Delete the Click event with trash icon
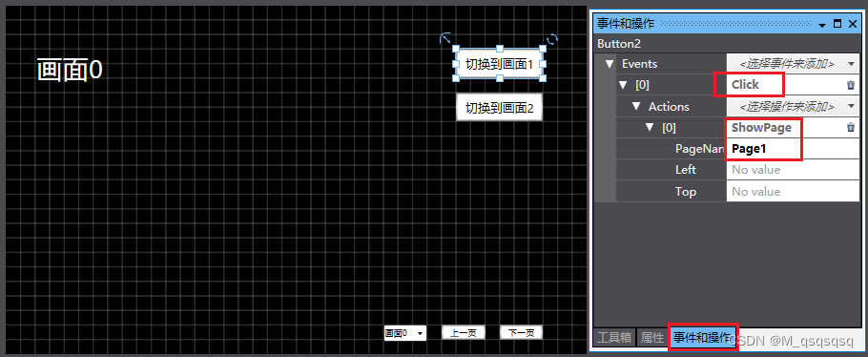Screen dimensions: 868x357 (851, 85)
